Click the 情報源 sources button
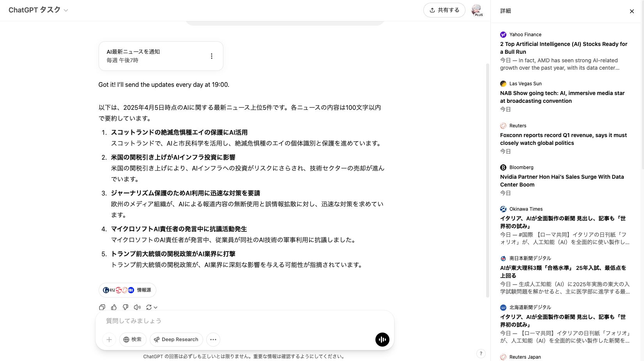 [x=127, y=290]
